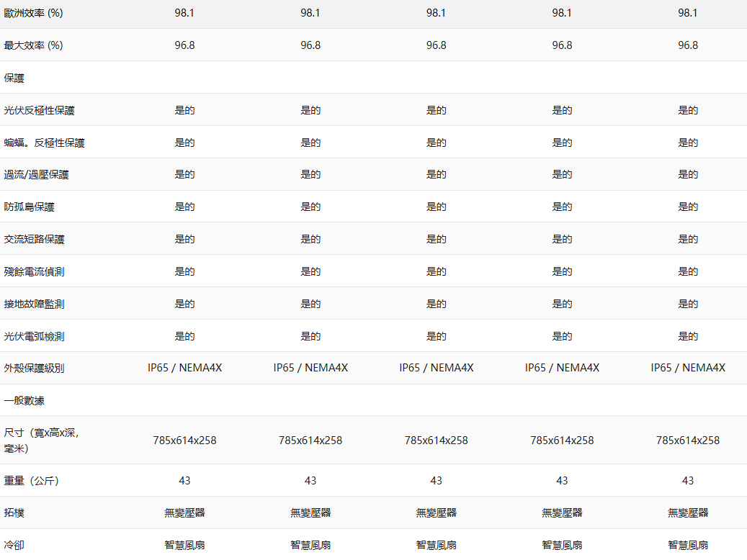Click the center column IP65 / NEMA4X cell
The height and width of the screenshot is (560, 747).
pyautogui.click(x=437, y=368)
